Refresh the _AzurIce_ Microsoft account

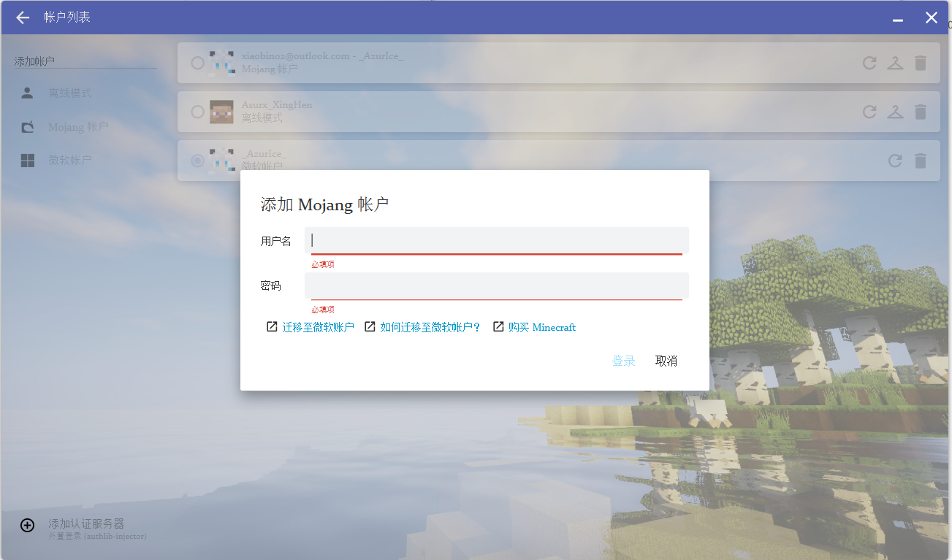[895, 161]
